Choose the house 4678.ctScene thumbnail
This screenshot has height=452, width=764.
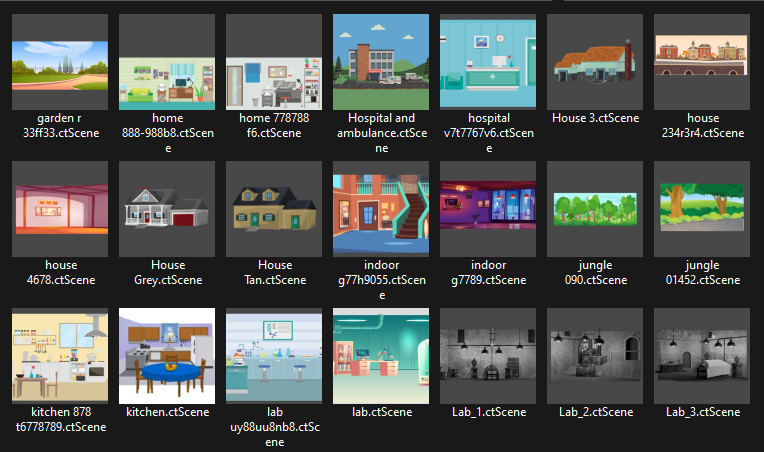[61, 209]
